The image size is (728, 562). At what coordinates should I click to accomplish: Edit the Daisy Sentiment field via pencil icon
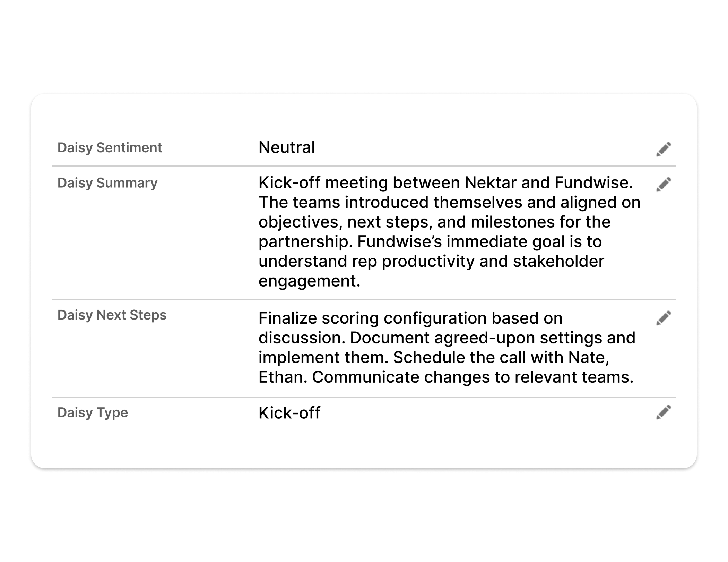[x=664, y=149]
